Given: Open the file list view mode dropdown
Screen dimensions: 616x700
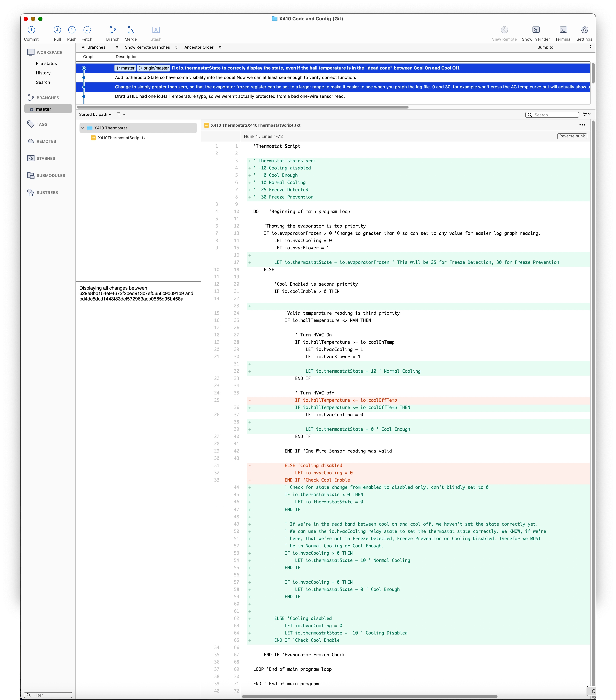Looking at the screenshot, I should point(121,114).
